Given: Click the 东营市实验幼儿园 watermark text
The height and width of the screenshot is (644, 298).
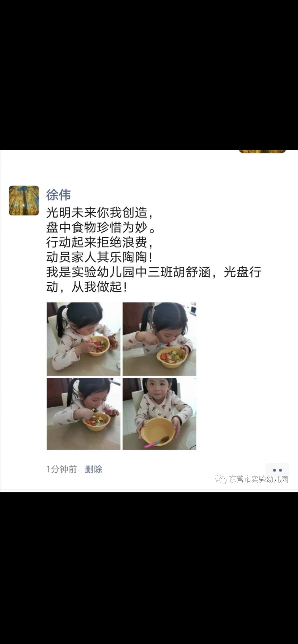Looking at the screenshot, I should tap(258, 479).
